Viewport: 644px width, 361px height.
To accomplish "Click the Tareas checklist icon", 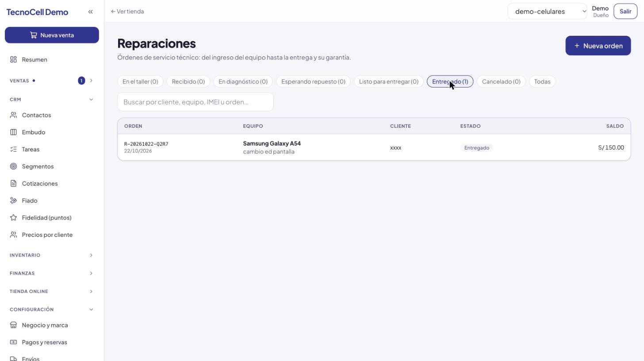I will point(13,149).
